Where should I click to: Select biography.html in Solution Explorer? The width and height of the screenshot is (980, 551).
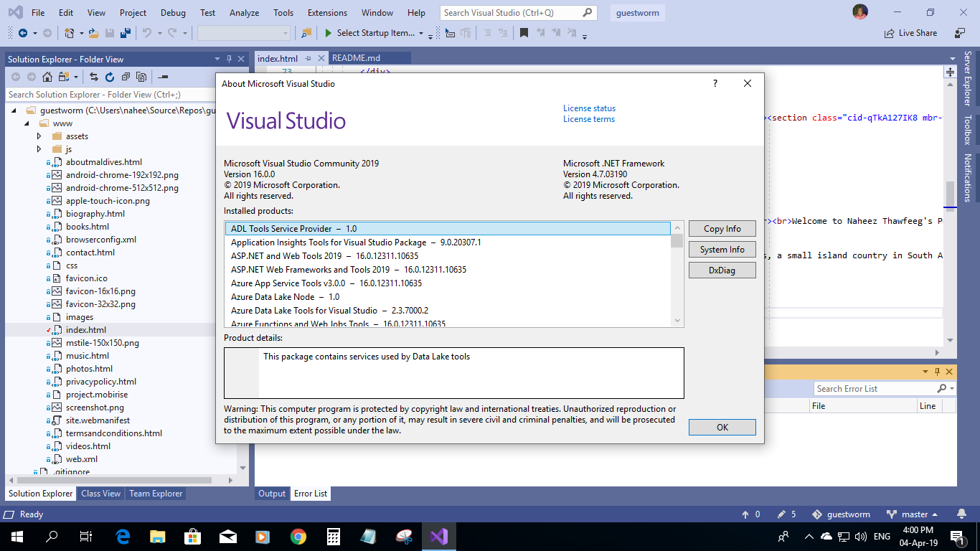(x=95, y=214)
